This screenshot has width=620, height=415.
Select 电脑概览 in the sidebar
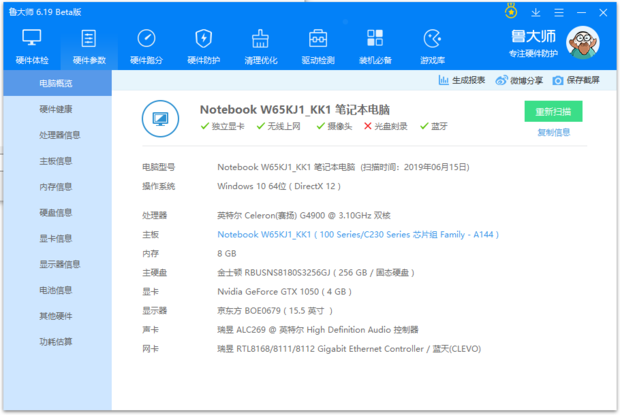[x=57, y=83]
